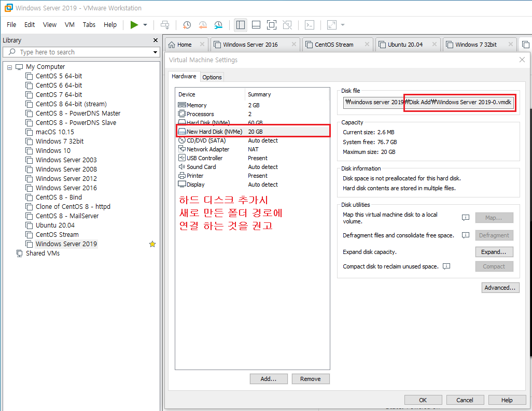Power on the virtual machine with the green play icon
Viewport: 532px width, 411px height.
[134, 25]
